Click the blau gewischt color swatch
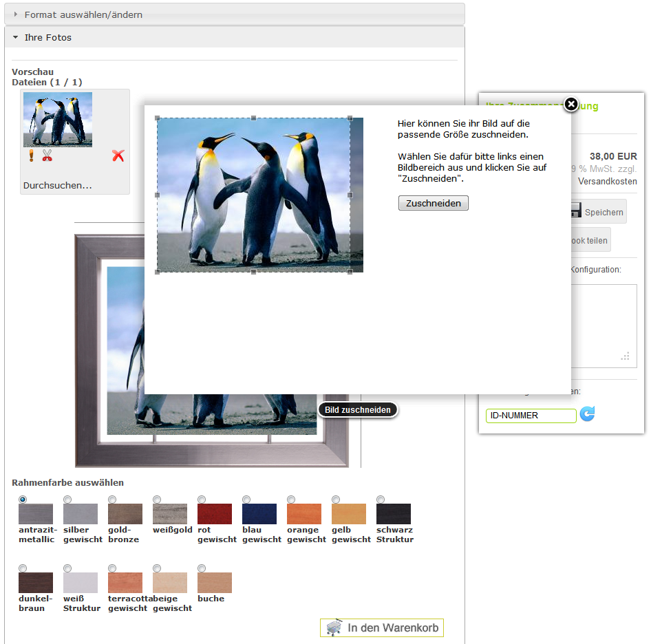The width and height of the screenshot is (651, 644). (x=259, y=514)
